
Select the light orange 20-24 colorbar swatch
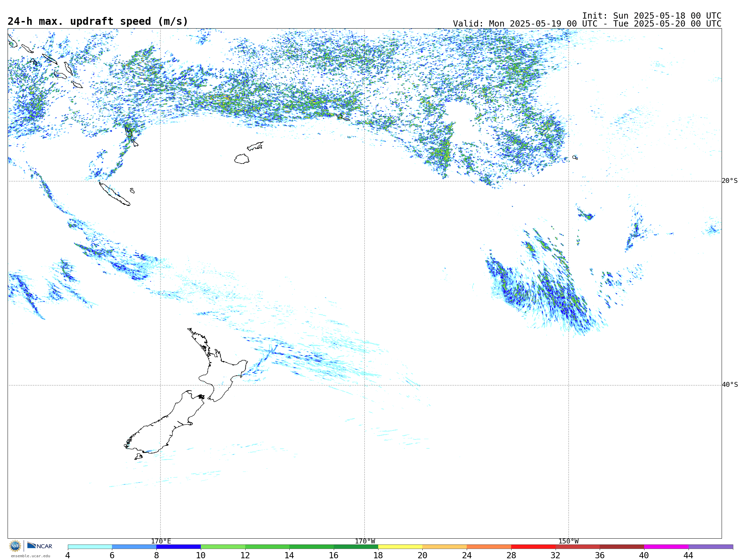coord(445,547)
